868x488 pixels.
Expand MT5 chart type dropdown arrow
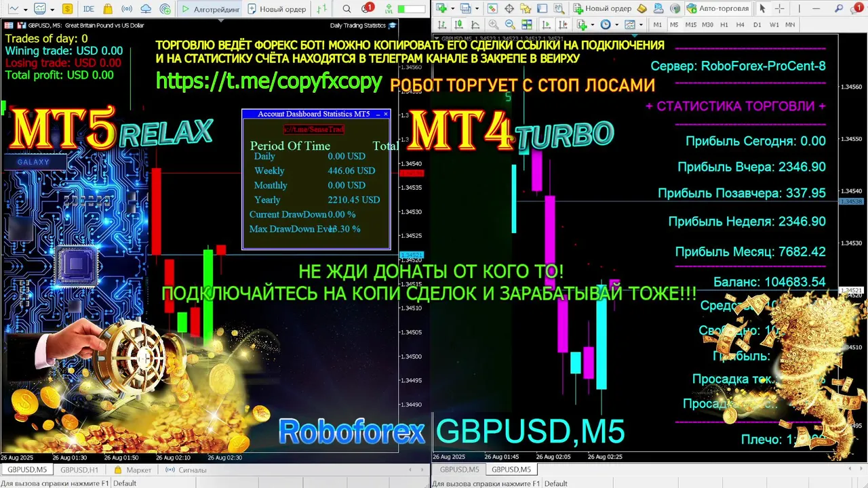[x=26, y=9]
